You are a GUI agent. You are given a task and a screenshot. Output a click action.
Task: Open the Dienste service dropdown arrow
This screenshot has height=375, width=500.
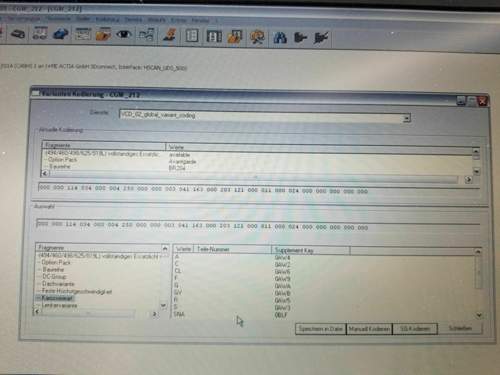(406, 118)
